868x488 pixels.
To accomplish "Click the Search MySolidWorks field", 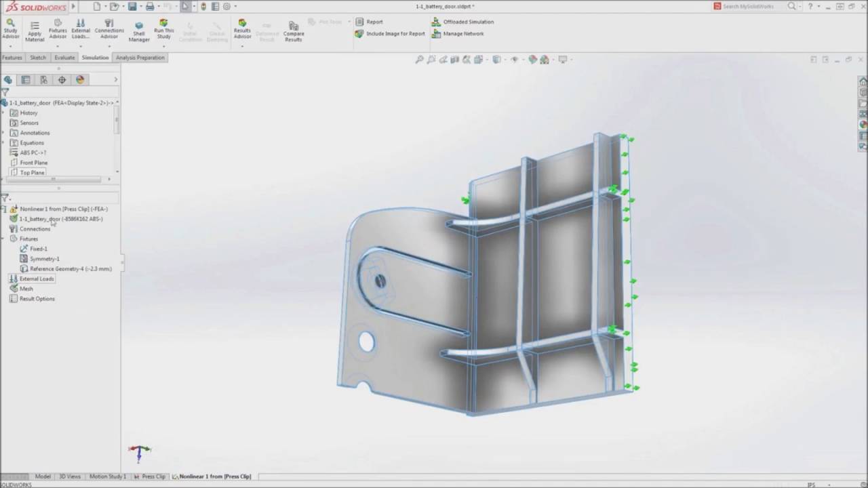I will click(750, 6).
